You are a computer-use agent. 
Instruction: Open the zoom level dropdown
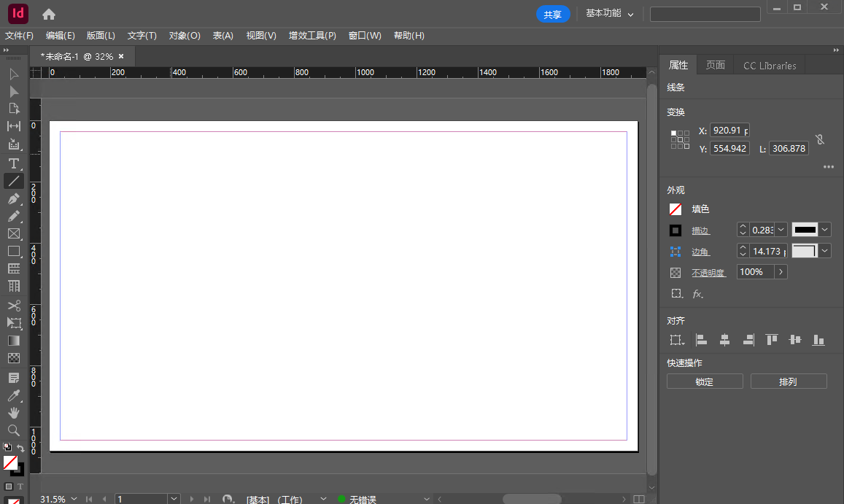pos(74,499)
